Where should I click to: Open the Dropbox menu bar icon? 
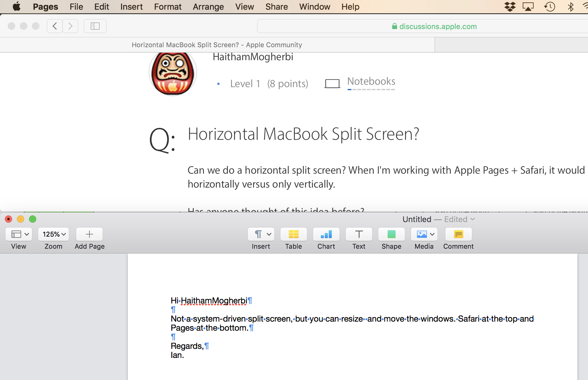click(510, 7)
